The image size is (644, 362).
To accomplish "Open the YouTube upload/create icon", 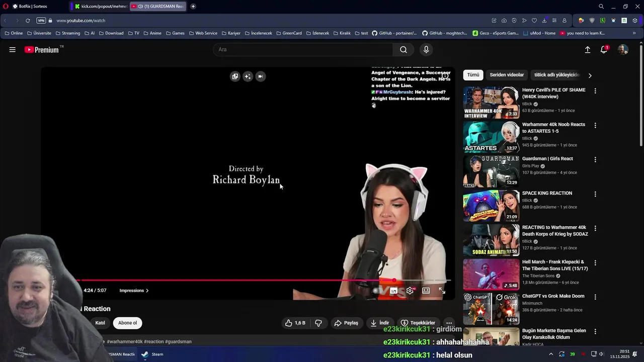I will [x=587, y=50].
